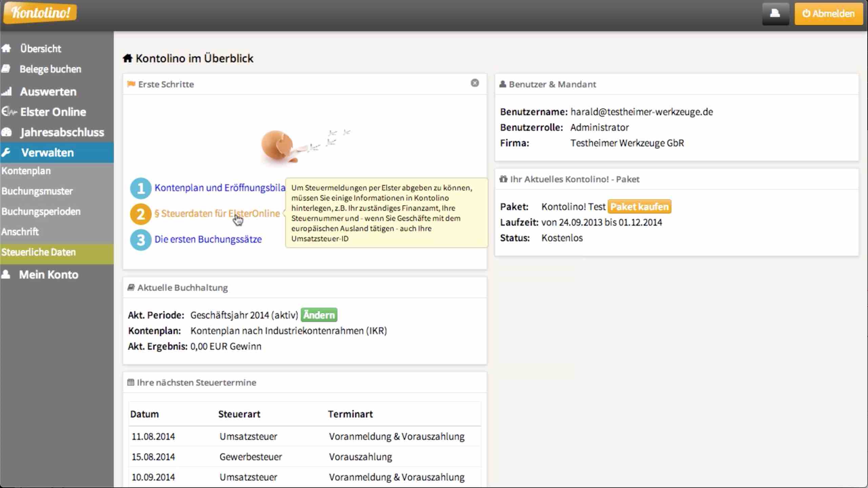The image size is (868, 488).
Task: Select the 15.08.2014 date cell
Action: [153, 457]
